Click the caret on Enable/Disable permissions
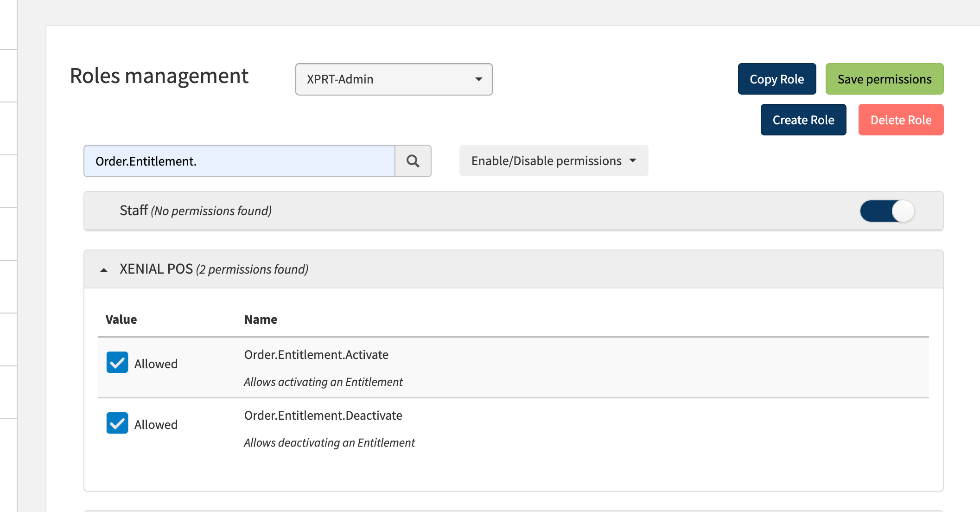 point(633,160)
